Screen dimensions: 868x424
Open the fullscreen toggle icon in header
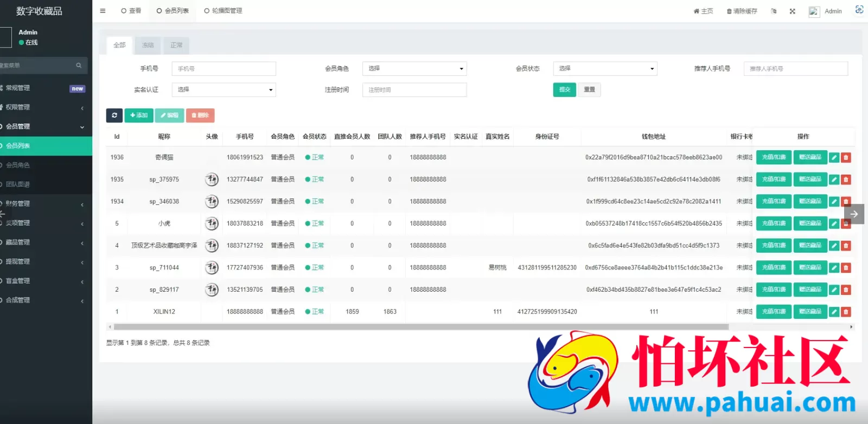click(792, 11)
